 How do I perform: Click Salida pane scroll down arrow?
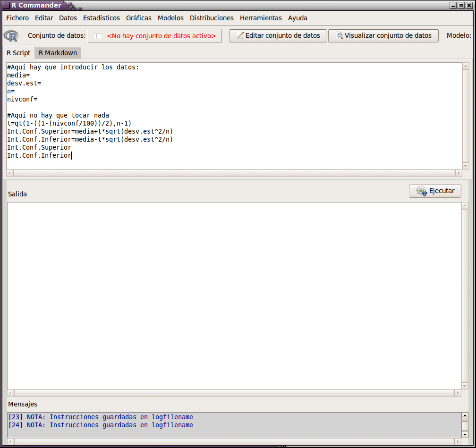pos(465,386)
